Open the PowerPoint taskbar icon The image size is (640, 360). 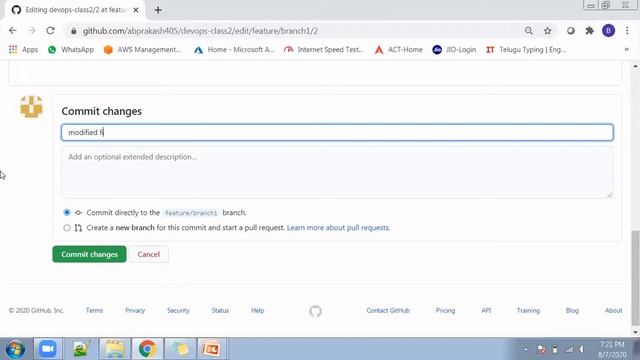click(x=212, y=349)
